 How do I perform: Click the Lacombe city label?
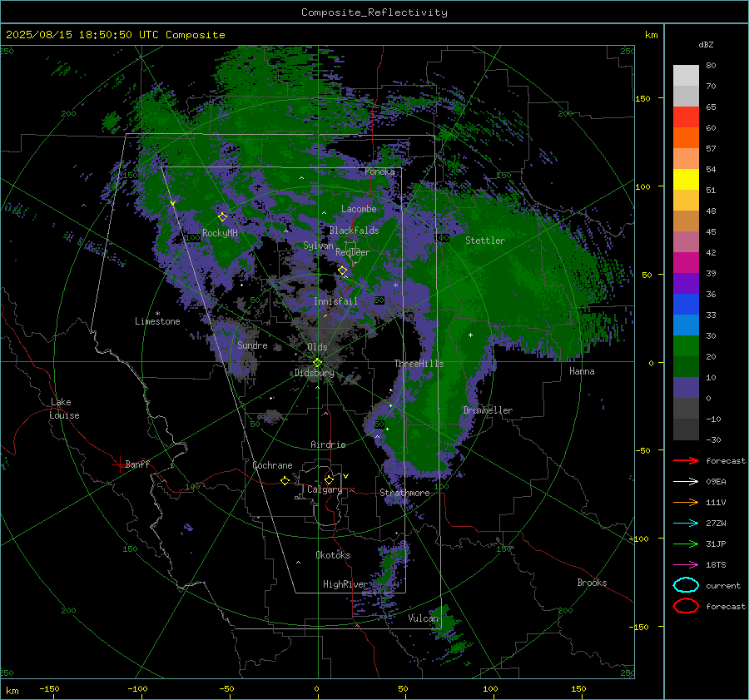click(x=359, y=209)
